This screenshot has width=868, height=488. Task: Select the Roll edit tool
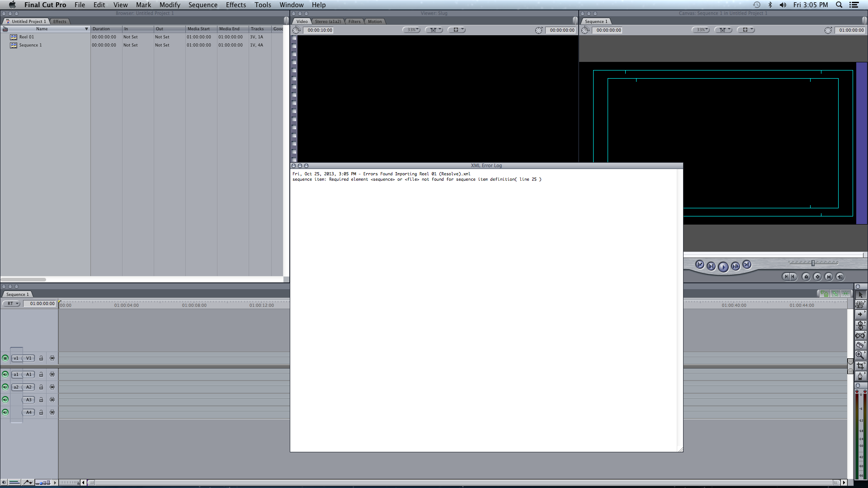[860, 325]
